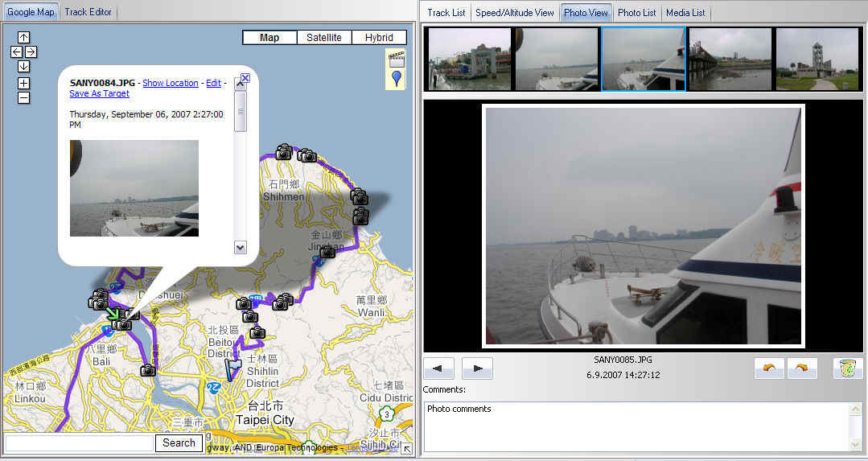The width and height of the screenshot is (868, 461).
Task: Click the camera marker near Jinshan
Action: [327, 253]
